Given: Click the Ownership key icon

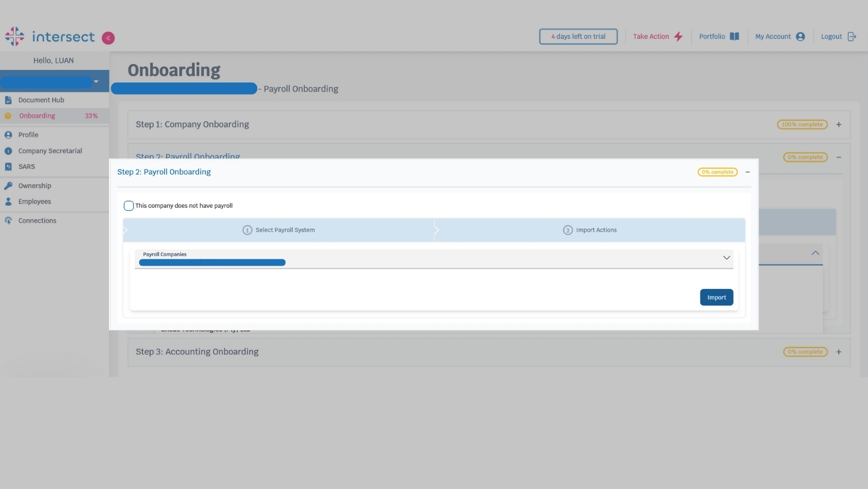Looking at the screenshot, I should (8, 186).
